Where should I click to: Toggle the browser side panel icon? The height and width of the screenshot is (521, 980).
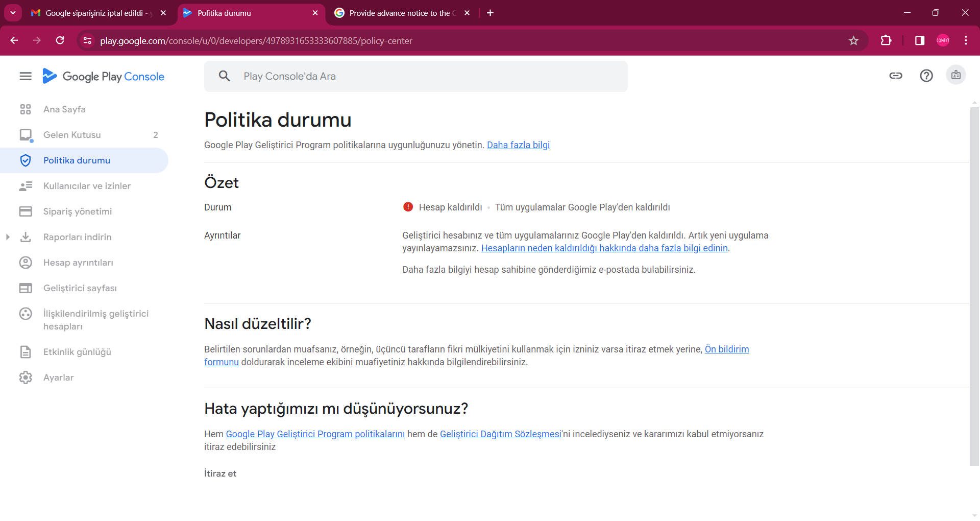pos(920,40)
